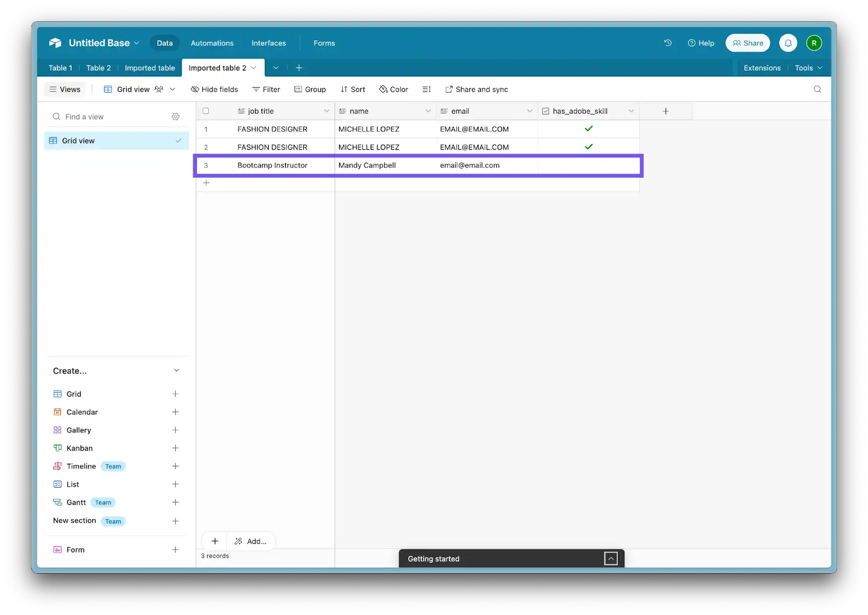Open view settings gear icon
This screenshot has width=868, height=615.
click(175, 117)
